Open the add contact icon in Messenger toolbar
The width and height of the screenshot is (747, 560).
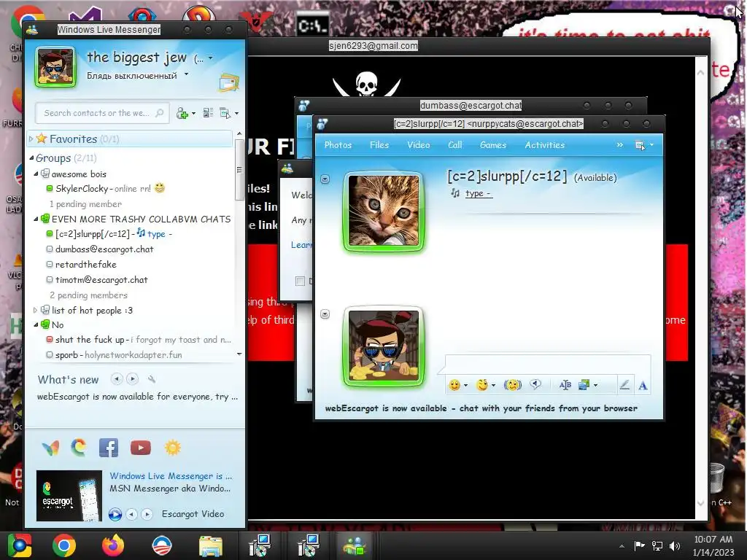coord(182,113)
